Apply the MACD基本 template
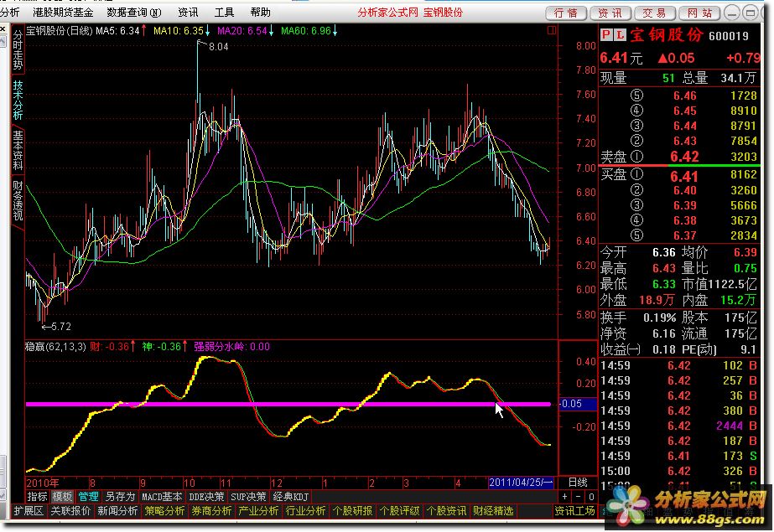Viewport: 774px width, 532px height. (x=161, y=497)
